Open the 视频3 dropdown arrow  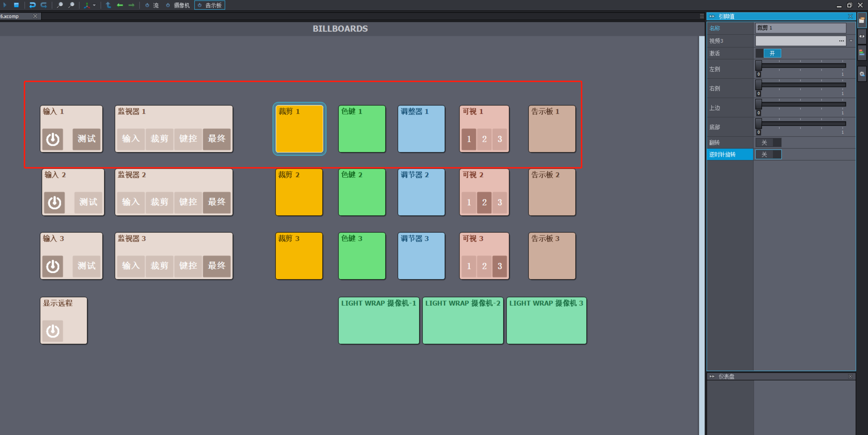(x=851, y=41)
